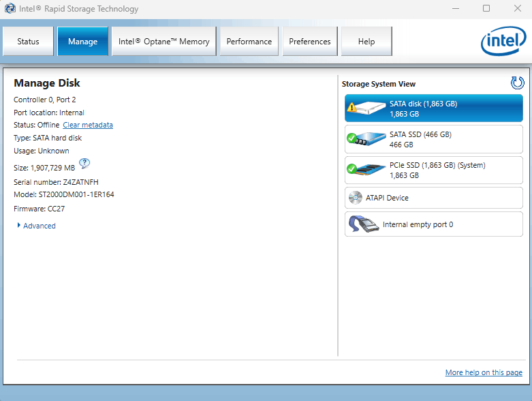Open the Size help question-mark icon
The width and height of the screenshot is (532, 401).
[84, 164]
